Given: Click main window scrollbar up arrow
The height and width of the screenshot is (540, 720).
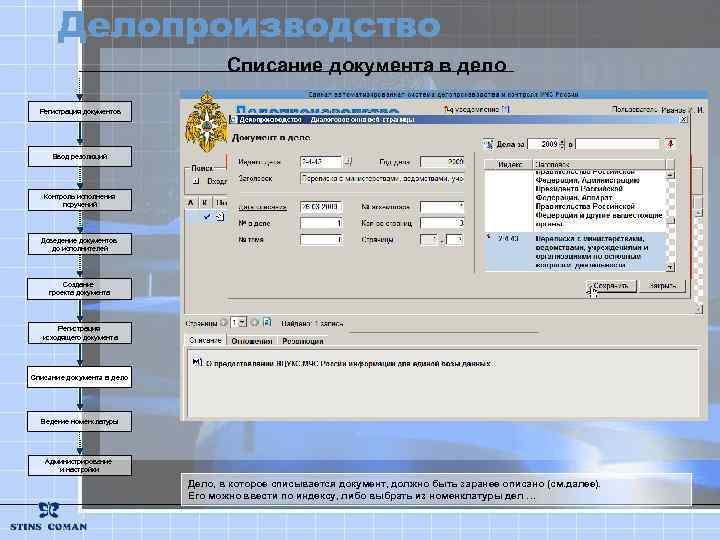Looking at the screenshot, I should click(x=698, y=213).
